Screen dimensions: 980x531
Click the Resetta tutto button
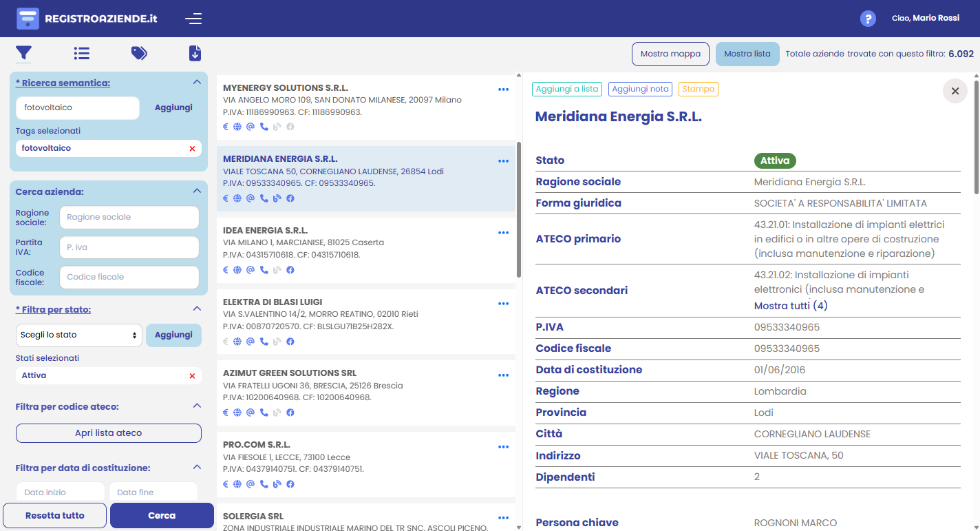tap(55, 515)
